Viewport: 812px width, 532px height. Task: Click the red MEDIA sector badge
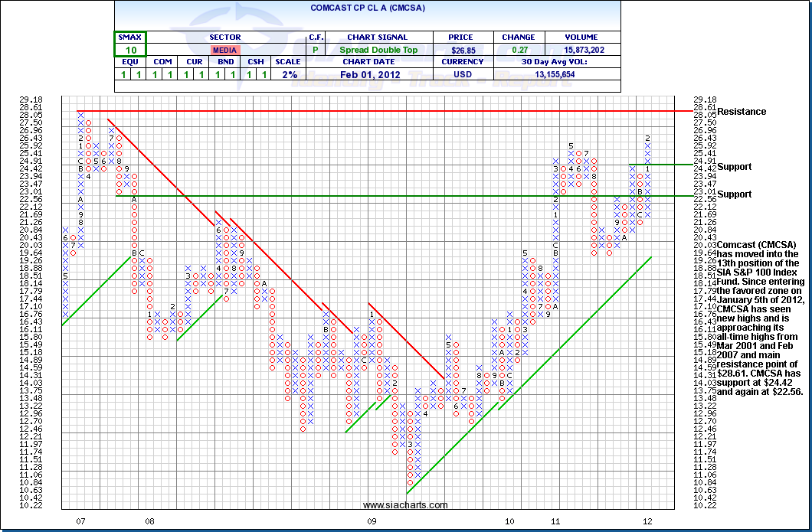pos(224,50)
